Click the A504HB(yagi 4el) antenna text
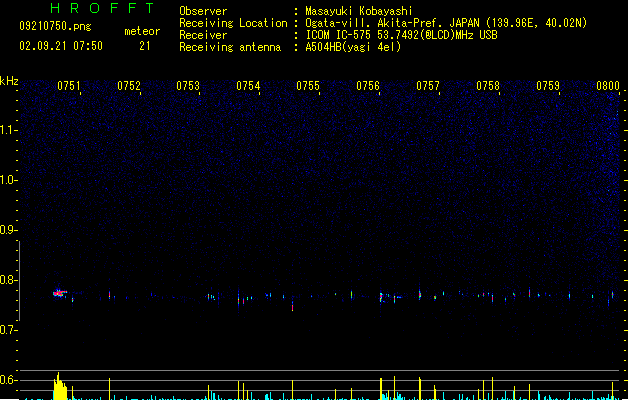This screenshot has height=400, width=629. pyautogui.click(x=353, y=47)
